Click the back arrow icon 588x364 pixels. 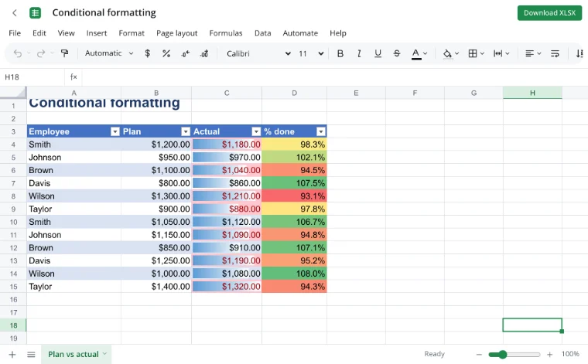coord(15,13)
